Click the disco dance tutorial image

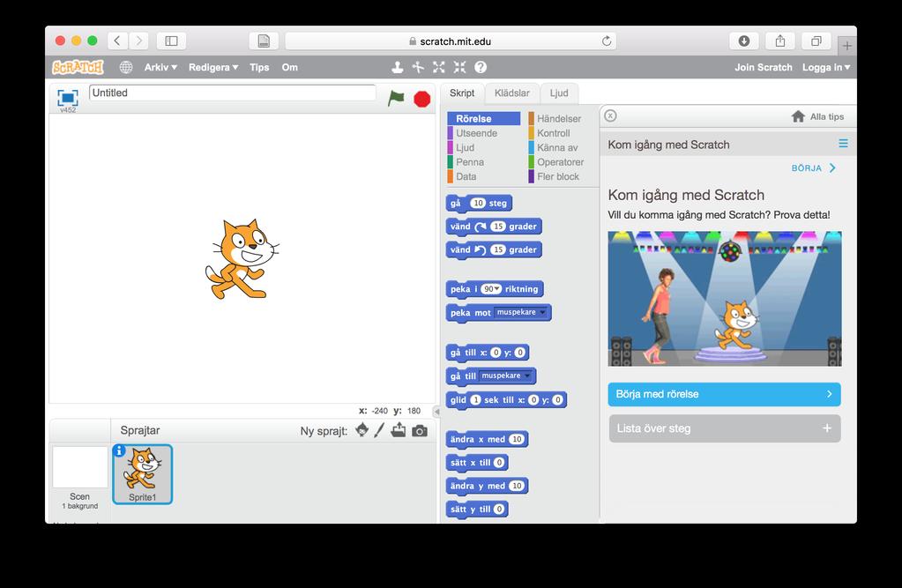pos(724,299)
